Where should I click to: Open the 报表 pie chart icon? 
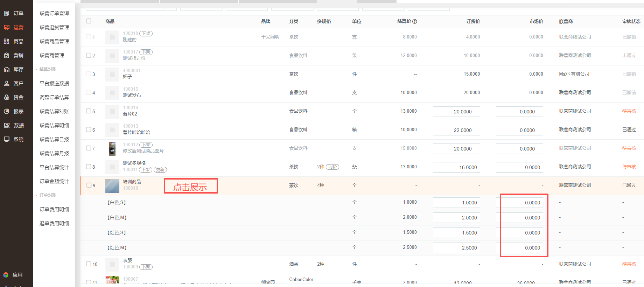tap(7, 111)
